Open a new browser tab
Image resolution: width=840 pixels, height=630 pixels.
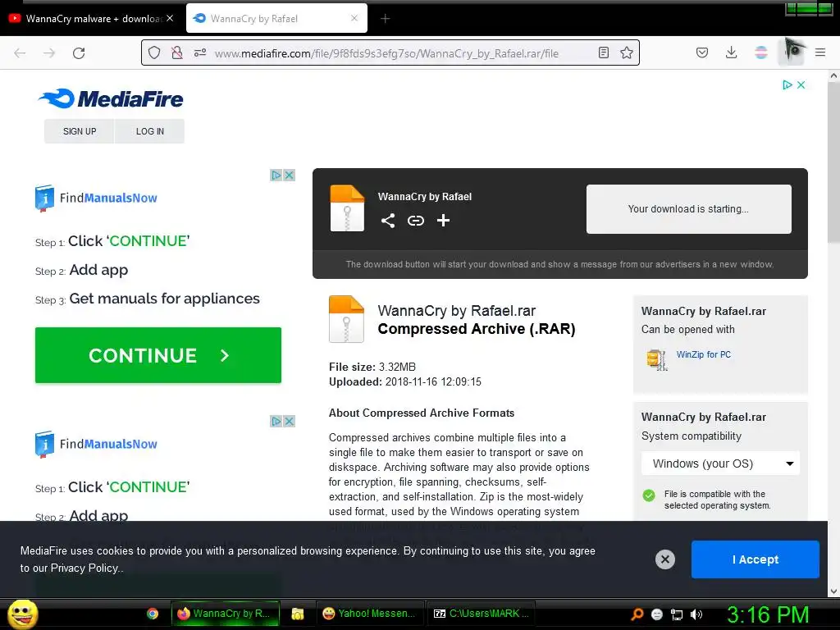386,19
